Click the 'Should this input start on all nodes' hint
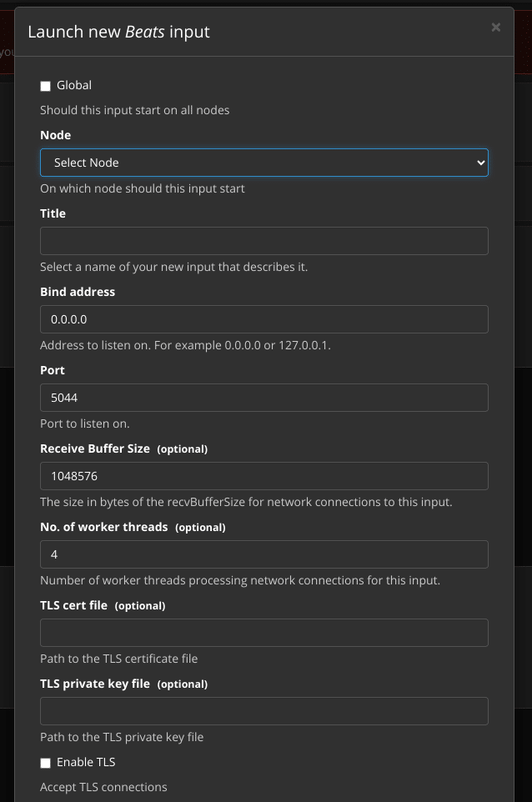The image size is (532, 802). tap(134, 111)
